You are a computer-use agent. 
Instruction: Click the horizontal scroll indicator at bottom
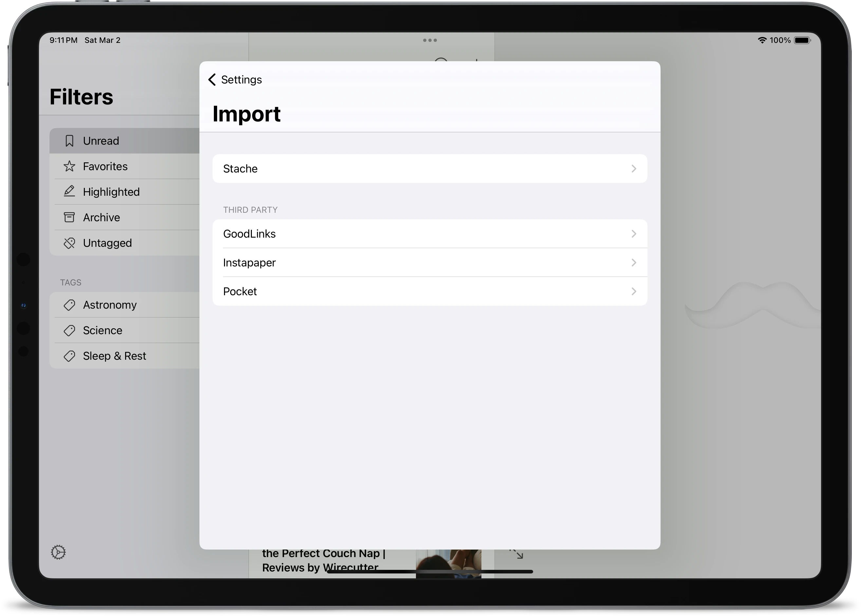click(x=430, y=571)
